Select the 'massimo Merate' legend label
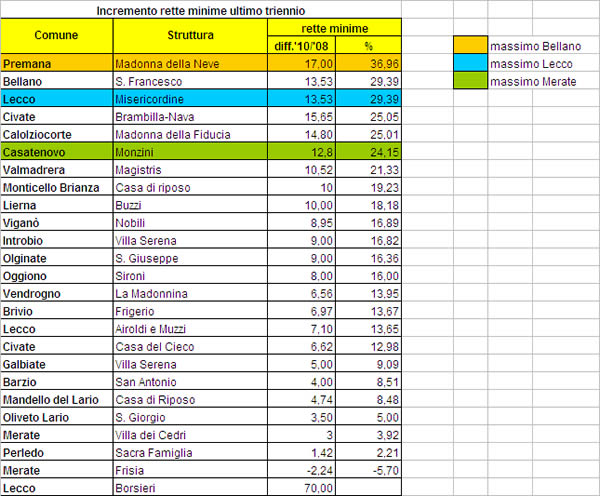600x496 pixels. pos(533,81)
